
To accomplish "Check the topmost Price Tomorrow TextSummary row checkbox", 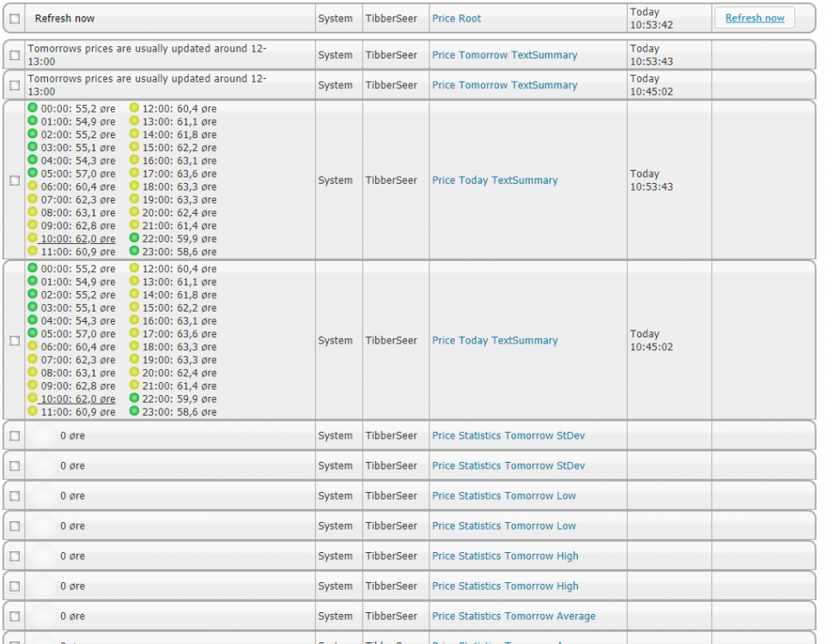I will (x=15, y=56).
